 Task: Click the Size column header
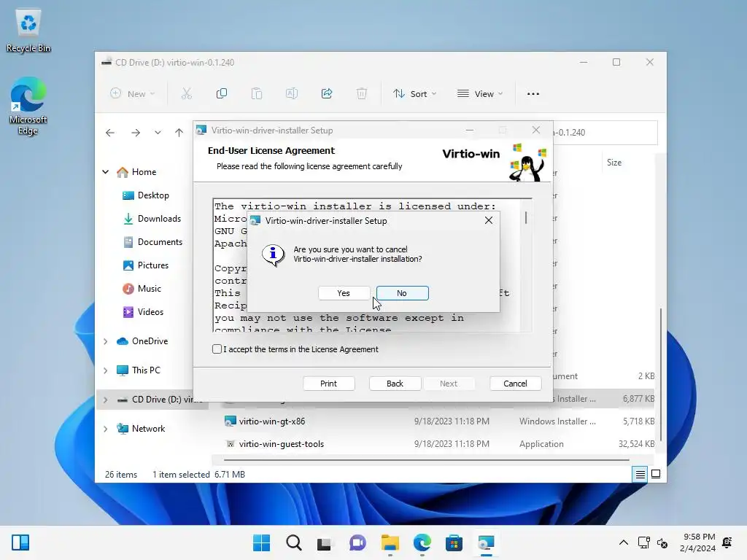(614, 163)
